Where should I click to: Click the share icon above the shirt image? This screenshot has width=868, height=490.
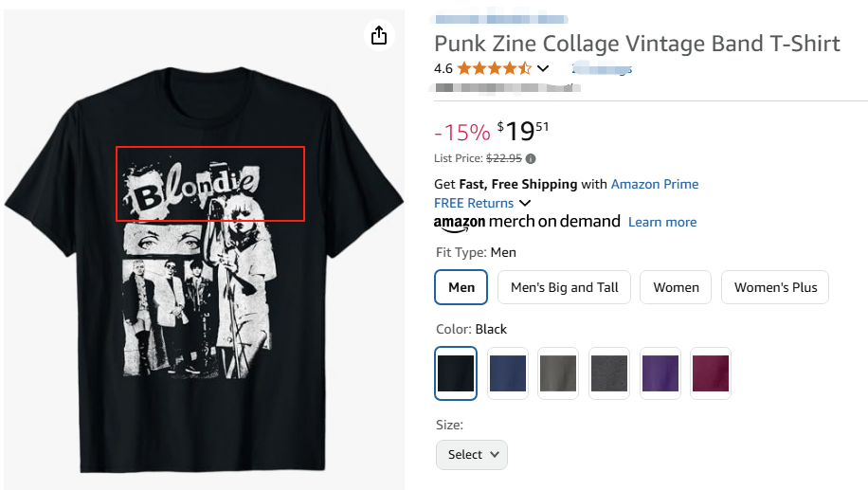tap(379, 36)
